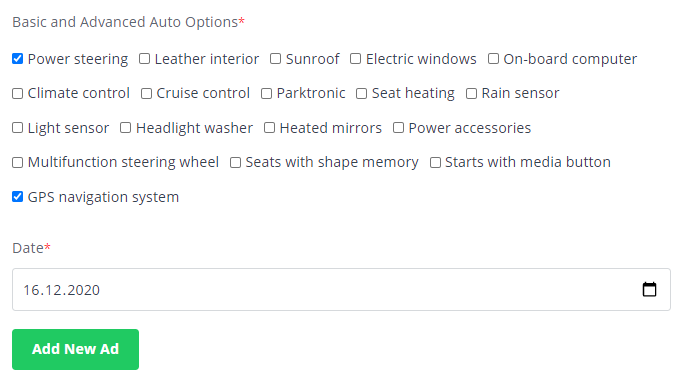The image size is (680, 384).
Task: Turn on Seat heating checkbox
Action: [x=361, y=93]
